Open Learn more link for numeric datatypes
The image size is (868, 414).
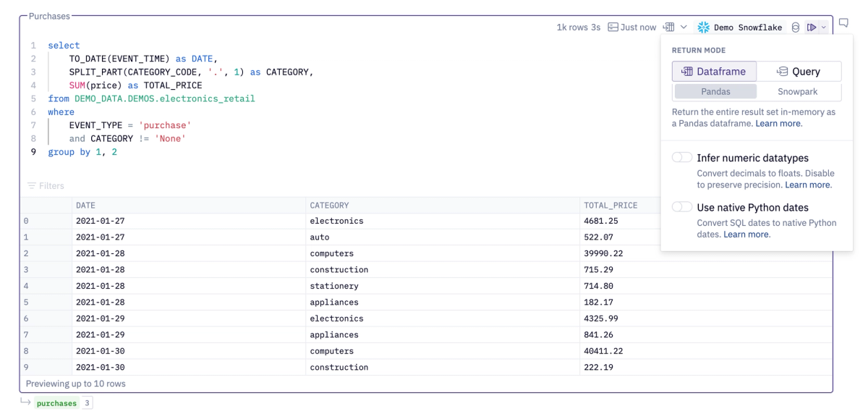pos(808,185)
